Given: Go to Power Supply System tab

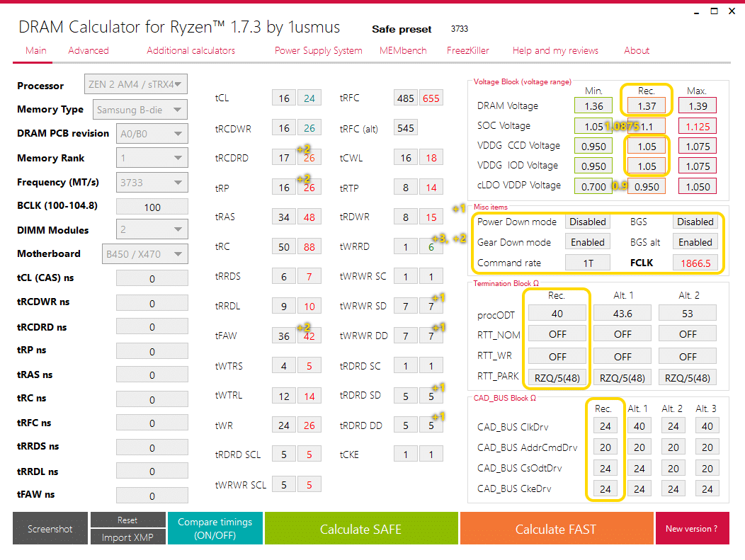Looking at the screenshot, I should click(319, 50).
